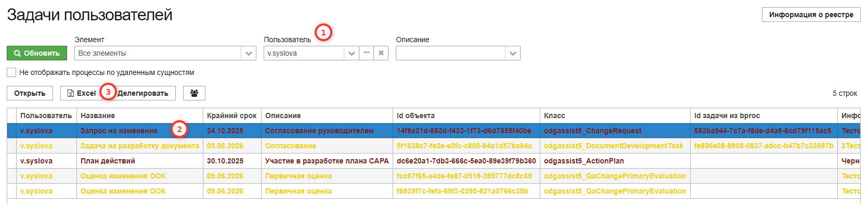This screenshot has width=868, height=204.
Task: Expand the Пользователь dropdown arrow
Action: (x=352, y=53)
